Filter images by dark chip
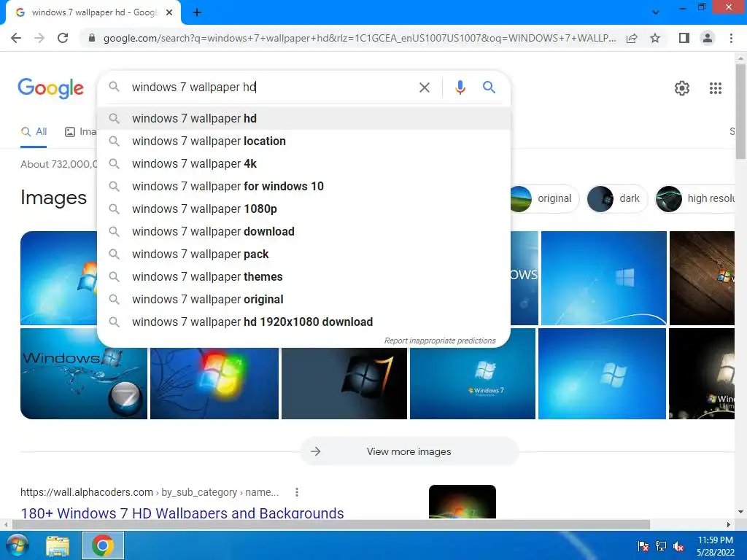 tap(617, 198)
